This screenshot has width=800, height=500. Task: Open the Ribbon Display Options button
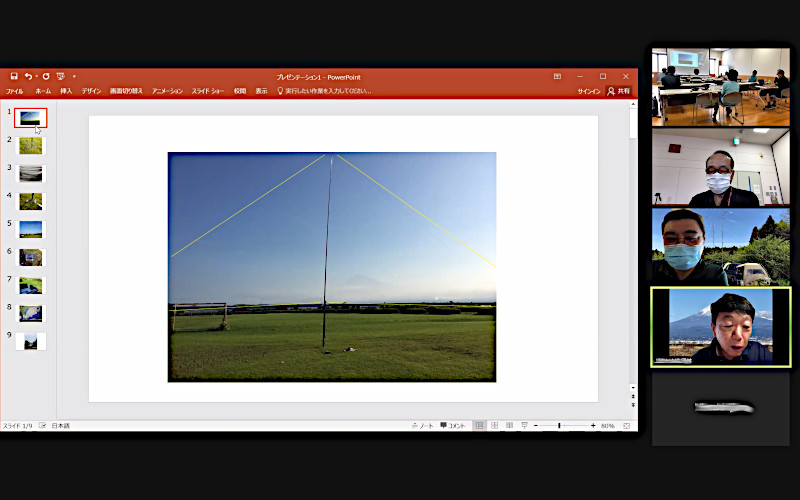coord(557,77)
